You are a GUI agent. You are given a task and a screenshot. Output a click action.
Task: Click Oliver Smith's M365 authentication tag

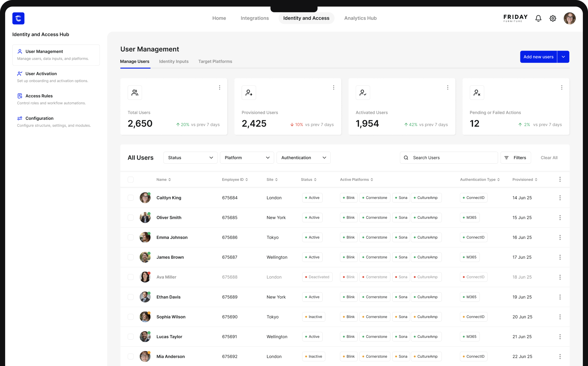470,218
